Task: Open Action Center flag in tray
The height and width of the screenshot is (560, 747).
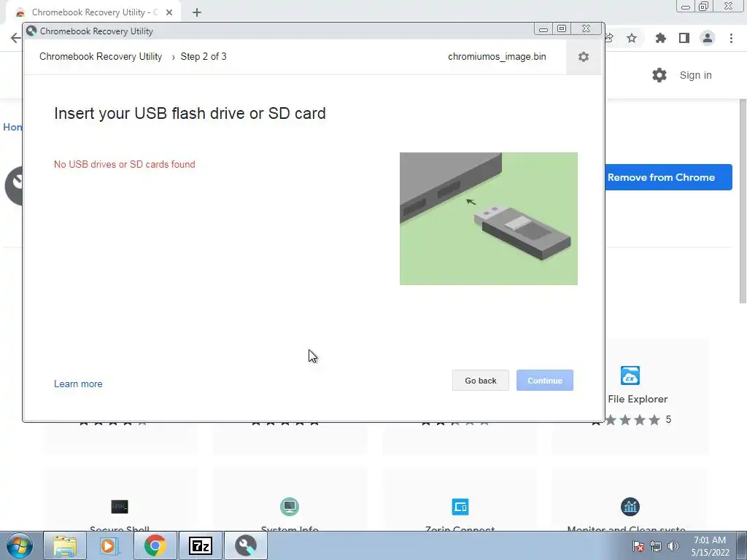Action: [638, 546]
